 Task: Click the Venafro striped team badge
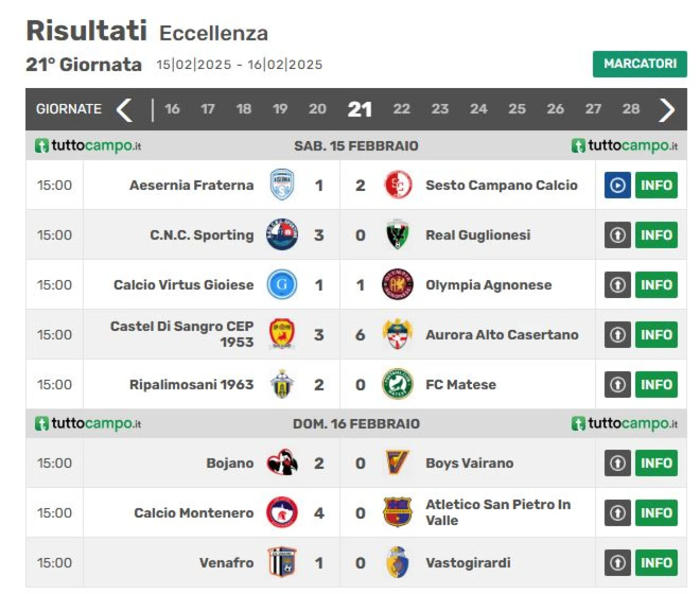(x=282, y=562)
